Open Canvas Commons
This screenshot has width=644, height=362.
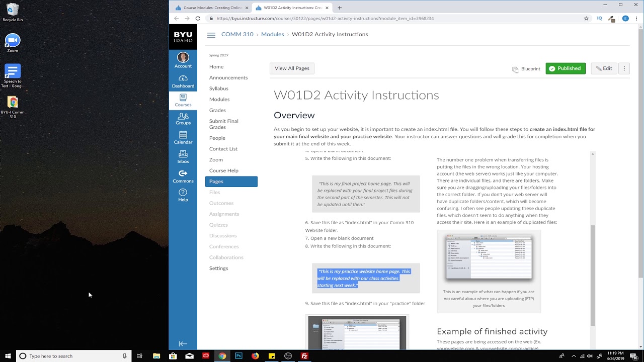(x=183, y=176)
